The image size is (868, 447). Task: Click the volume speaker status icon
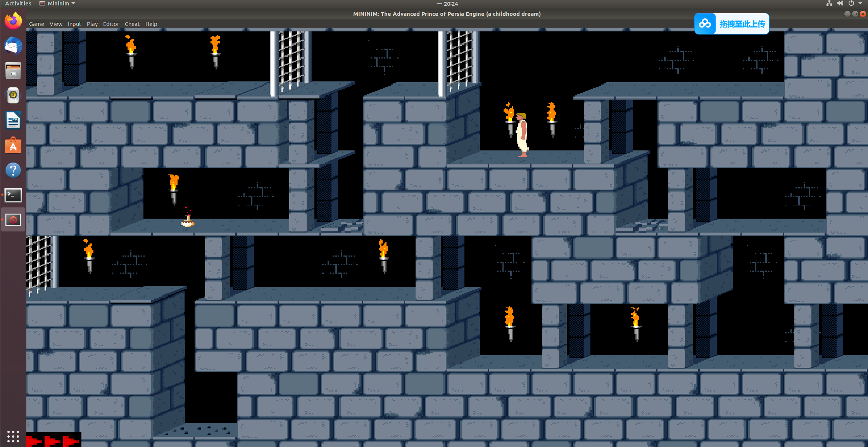tap(840, 3)
